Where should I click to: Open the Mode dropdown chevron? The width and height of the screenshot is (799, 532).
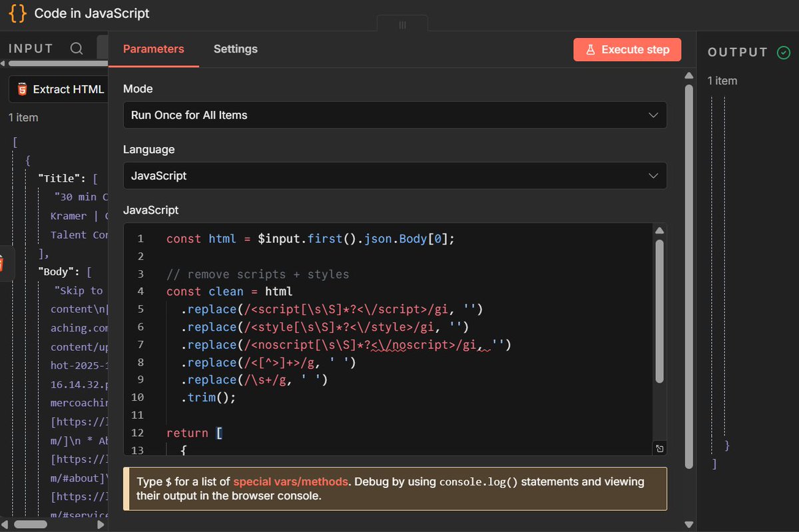(653, 115)
